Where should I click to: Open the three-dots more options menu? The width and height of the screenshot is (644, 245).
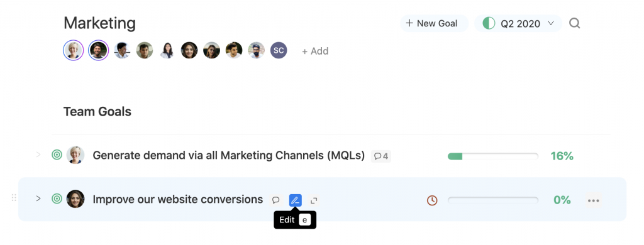coord(594,200)
